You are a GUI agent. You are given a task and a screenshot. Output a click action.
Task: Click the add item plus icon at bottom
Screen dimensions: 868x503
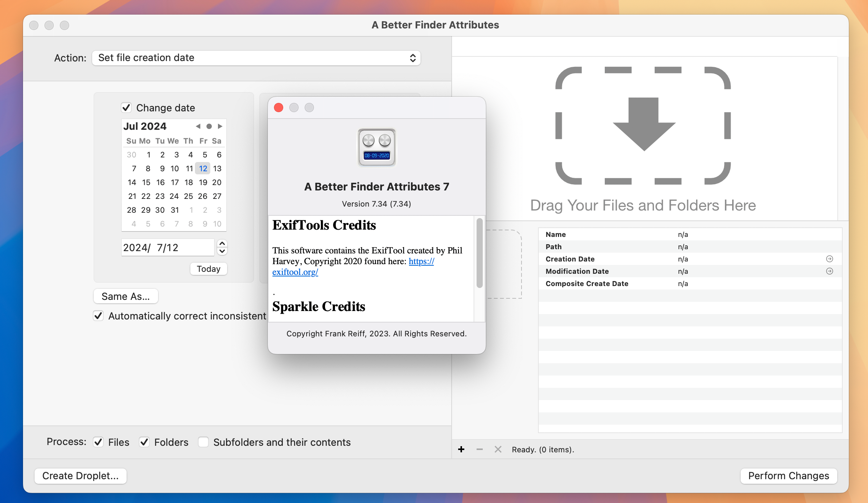(460, 449)
